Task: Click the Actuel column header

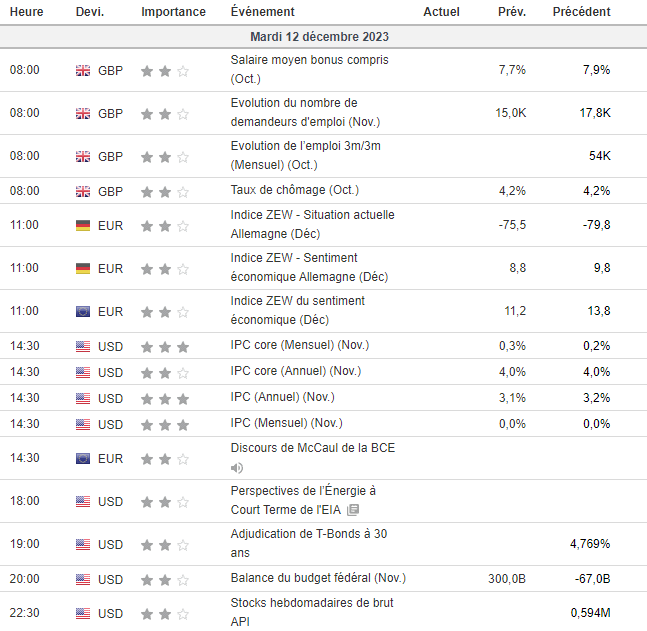Action: click(441, 12)
